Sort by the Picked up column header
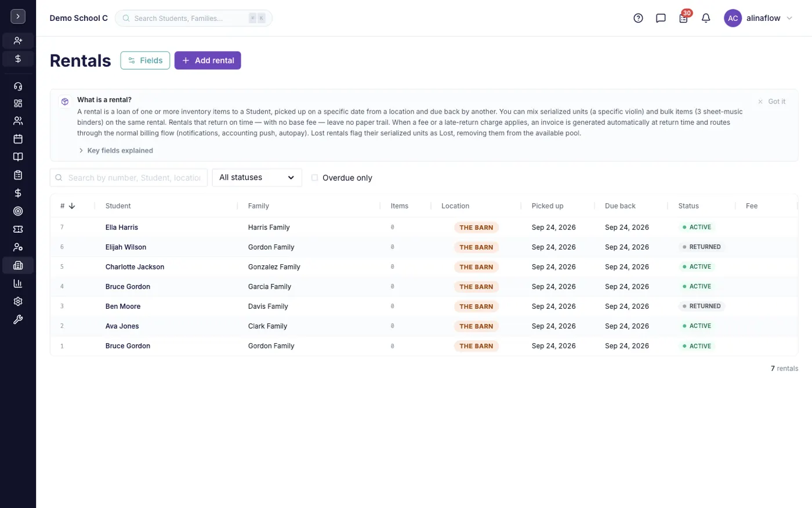Viewport: 812px width, 508px height. tap(548, 206)
